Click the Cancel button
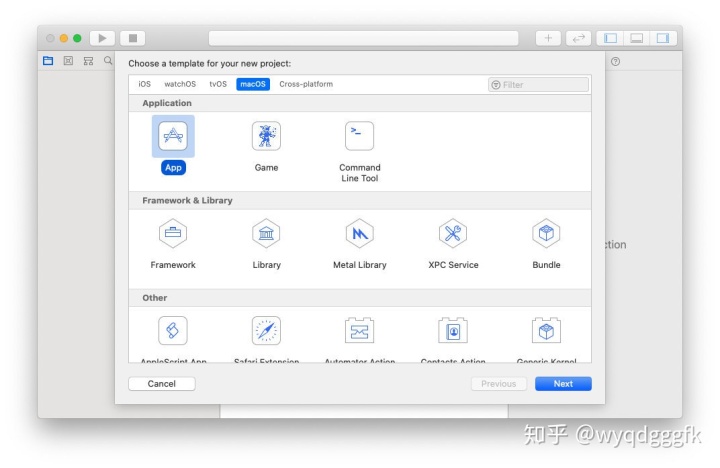This screenshot has height=468, width=720. [162, 383]
